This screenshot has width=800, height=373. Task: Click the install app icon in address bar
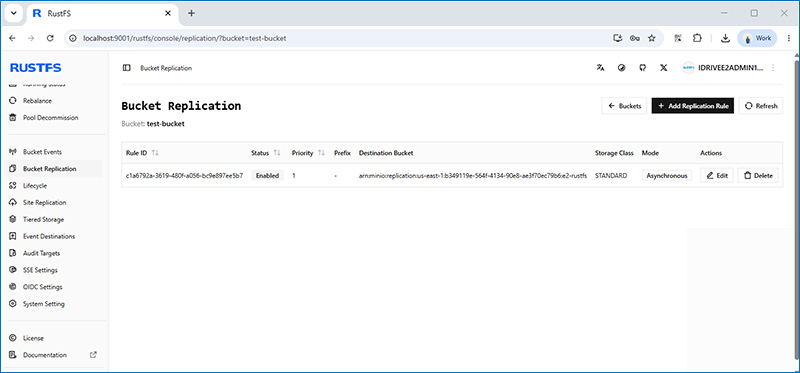coord(618,38)
